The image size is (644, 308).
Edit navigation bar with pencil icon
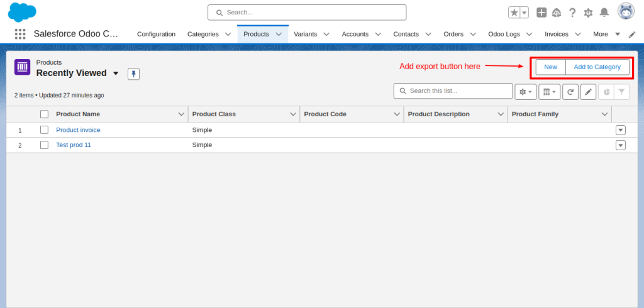pyautogui.click(x=632, y=35)
